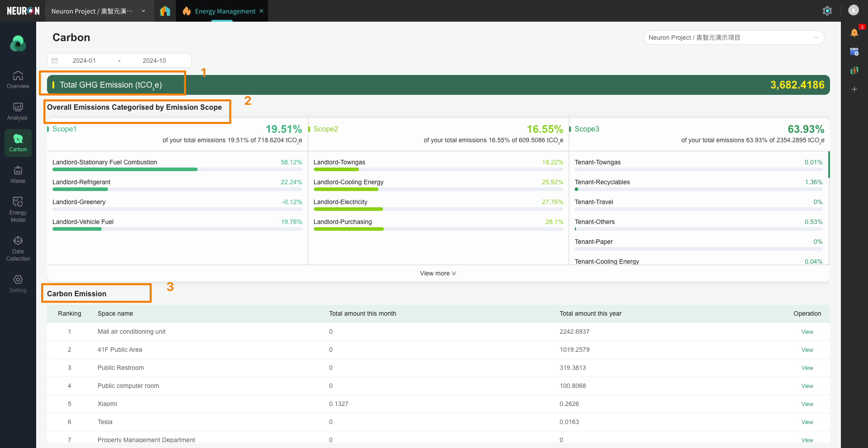Click the Landlord-Vehicle Fuel row label
The image size is (868, 448).
(83, 222)
